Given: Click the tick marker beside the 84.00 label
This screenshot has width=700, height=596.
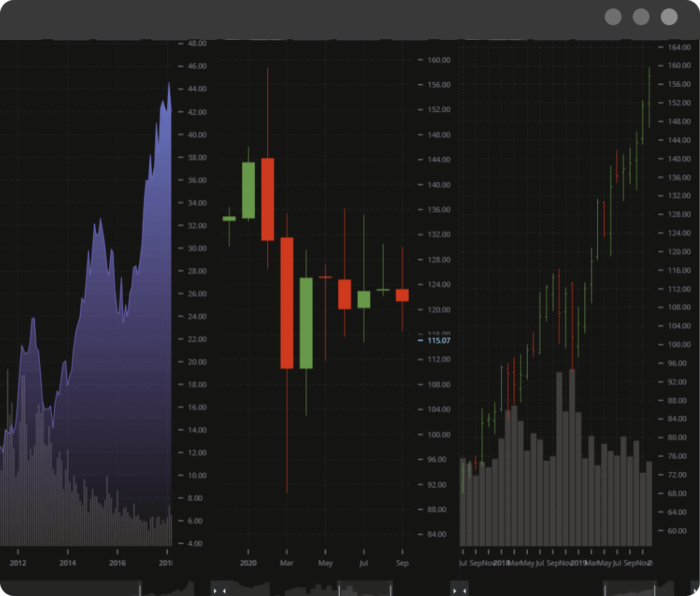Looking at the screenshot, I should [421, 534].
